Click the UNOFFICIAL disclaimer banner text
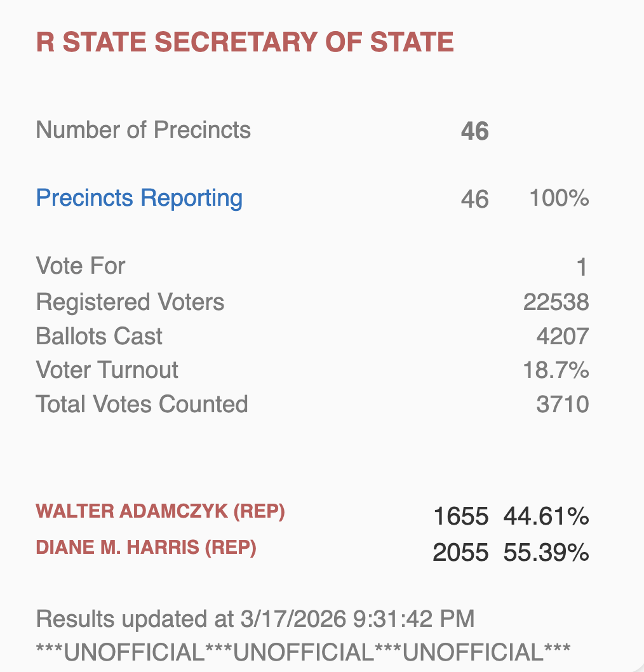 point(303,652)
